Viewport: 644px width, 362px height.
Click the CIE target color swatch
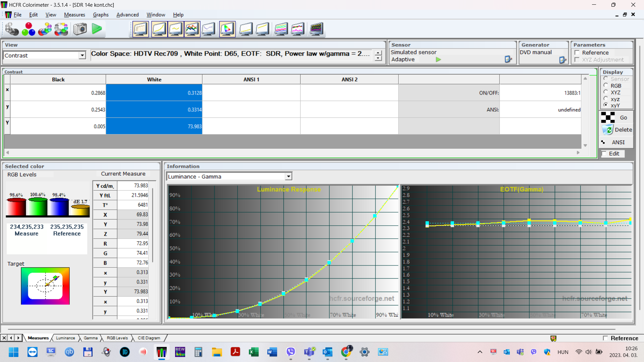[x=45, y=286]
